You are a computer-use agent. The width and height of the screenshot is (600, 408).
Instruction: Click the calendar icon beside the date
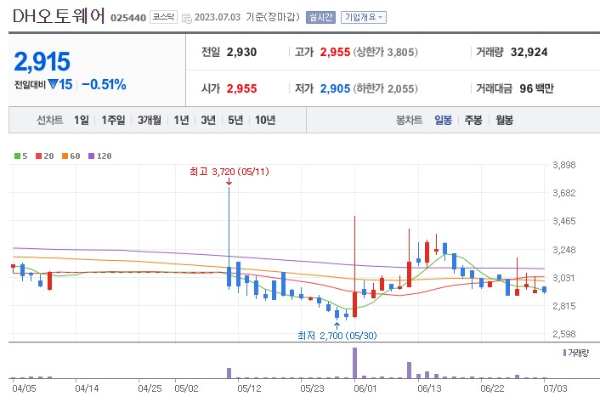coord(186,18)
